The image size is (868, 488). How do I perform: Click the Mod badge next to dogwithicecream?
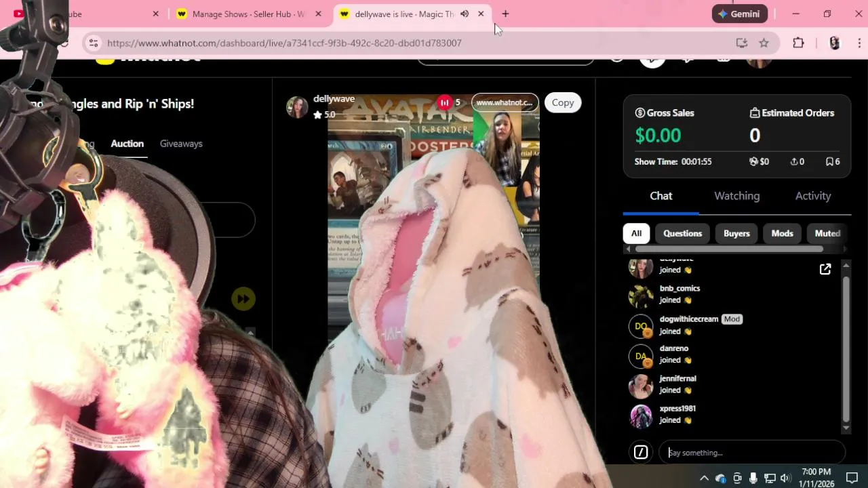pyautogui.click(x=732, y=319)
